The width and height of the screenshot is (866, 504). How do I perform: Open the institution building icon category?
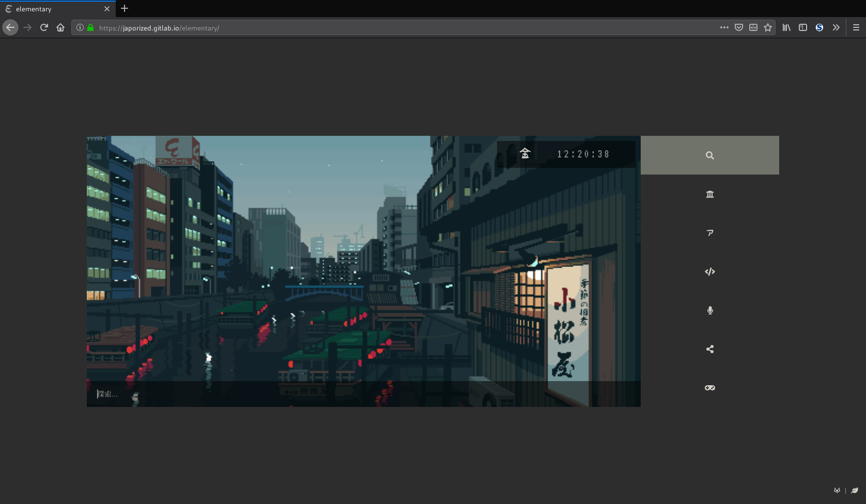point(709,194)
